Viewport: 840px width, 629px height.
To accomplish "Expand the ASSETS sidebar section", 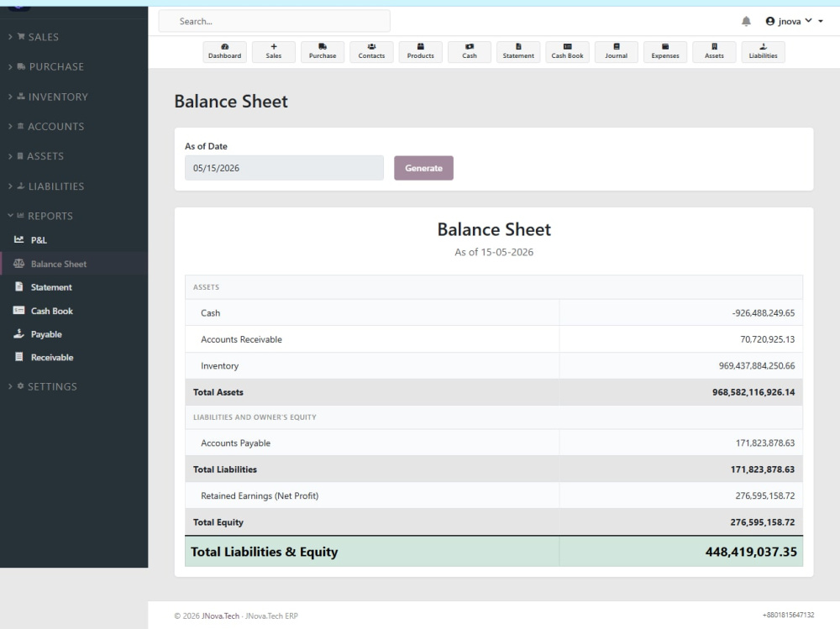I will 36,156.
